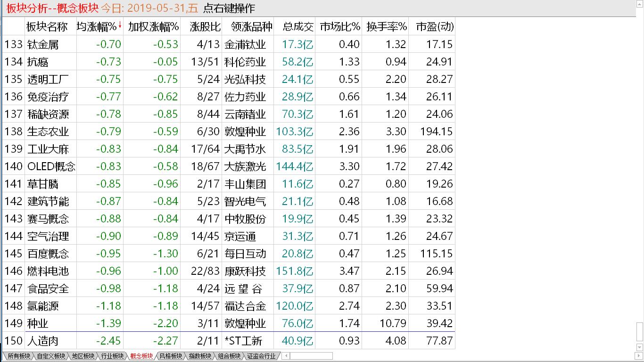Viewport: 644px width, 362px height.
Task: Click leading stock 康跃科技
Action: tap(245, 271)
